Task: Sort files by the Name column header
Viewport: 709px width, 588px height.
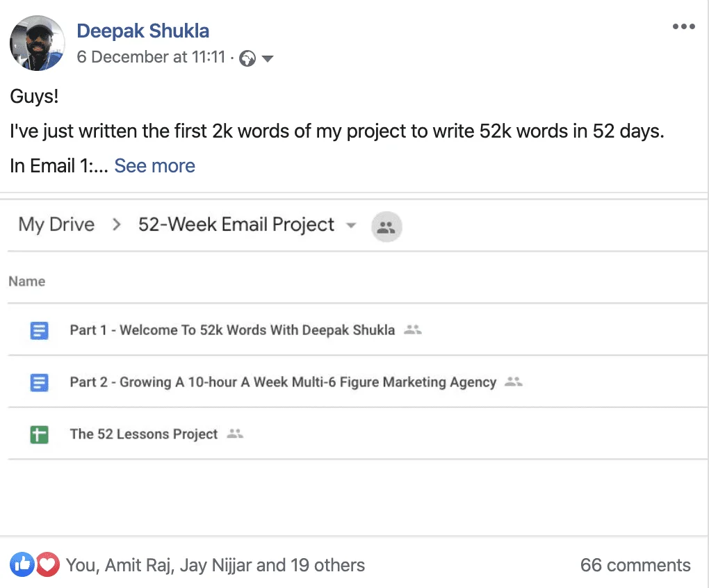Action: [26, 281]
